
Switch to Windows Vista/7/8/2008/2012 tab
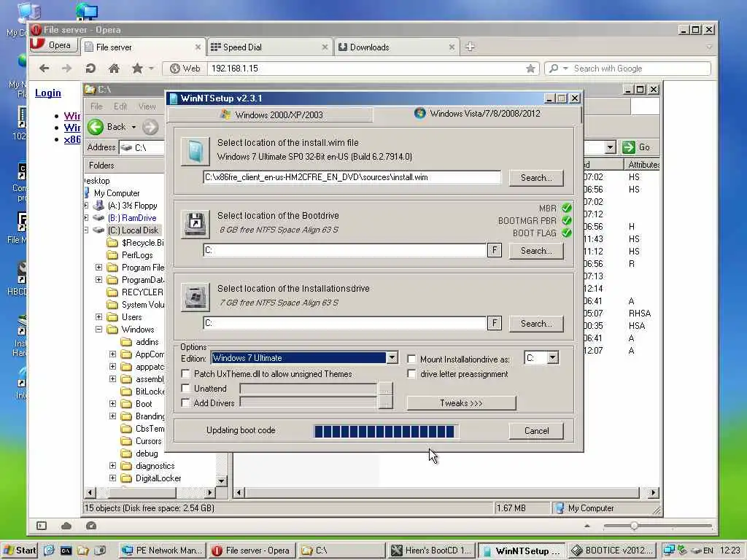pos(477,113)
